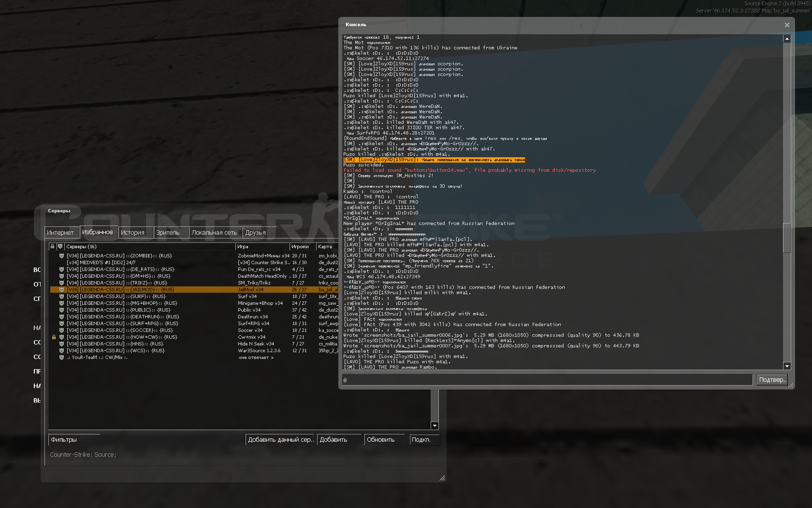Click the Подкл. connect button
The height and width of the screenshot is (508, 812).
point(424,440)
